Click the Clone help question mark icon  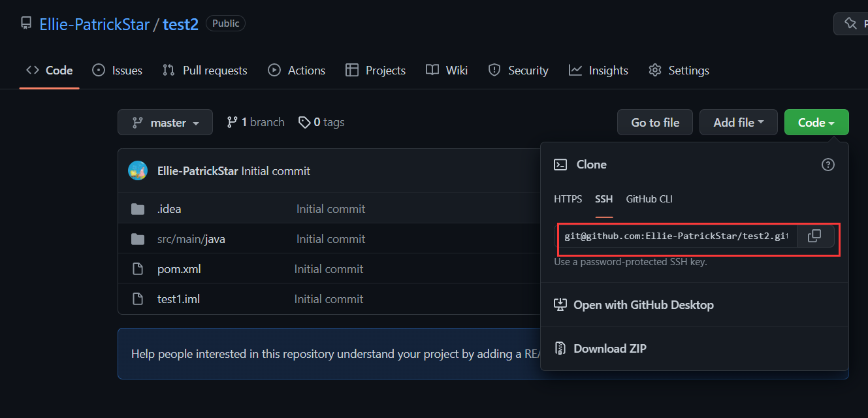point(828,165)
